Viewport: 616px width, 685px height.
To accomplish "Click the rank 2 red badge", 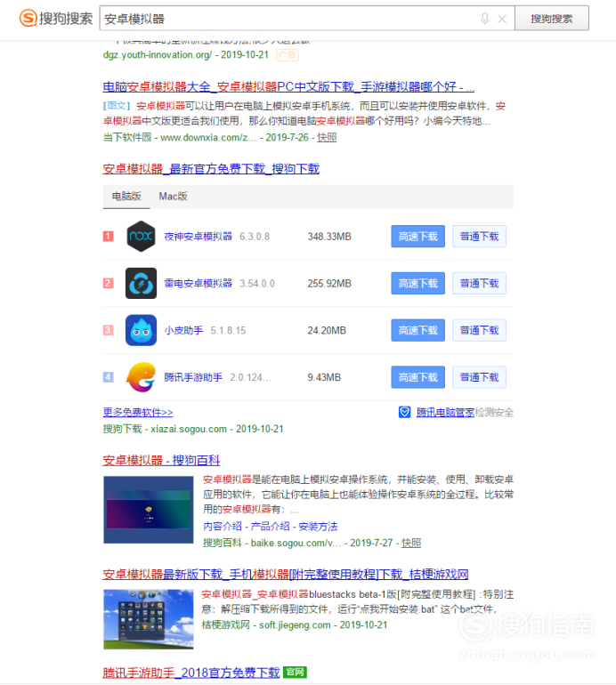I will click(108, 283).
